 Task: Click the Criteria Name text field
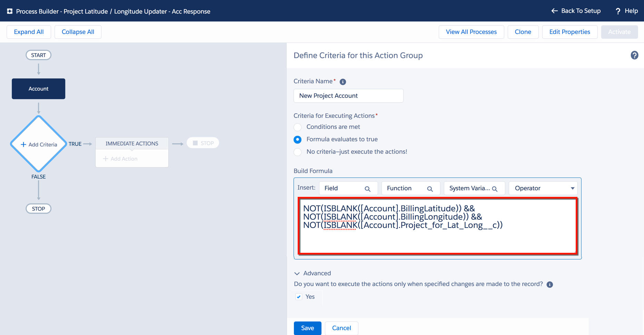(x=348, y=96)
